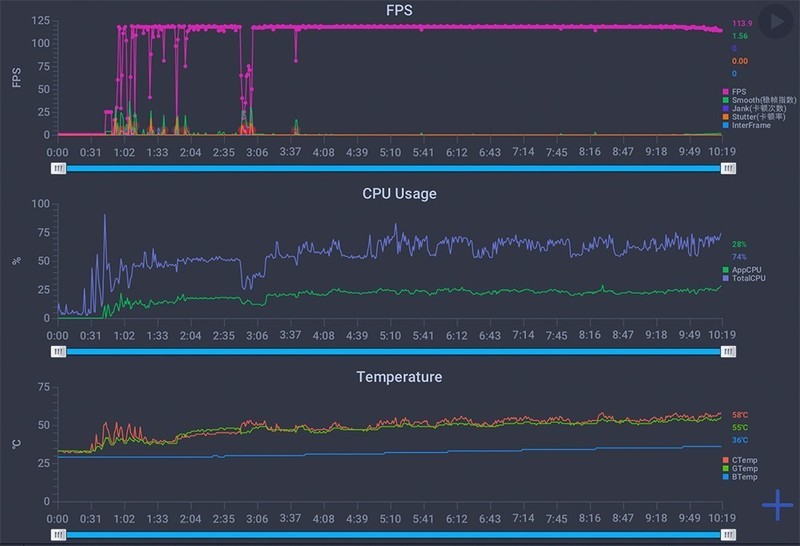Tap the blue plus add button
Image resolution: width=800 pixels, height=546 pixels.
click(778, 505)
